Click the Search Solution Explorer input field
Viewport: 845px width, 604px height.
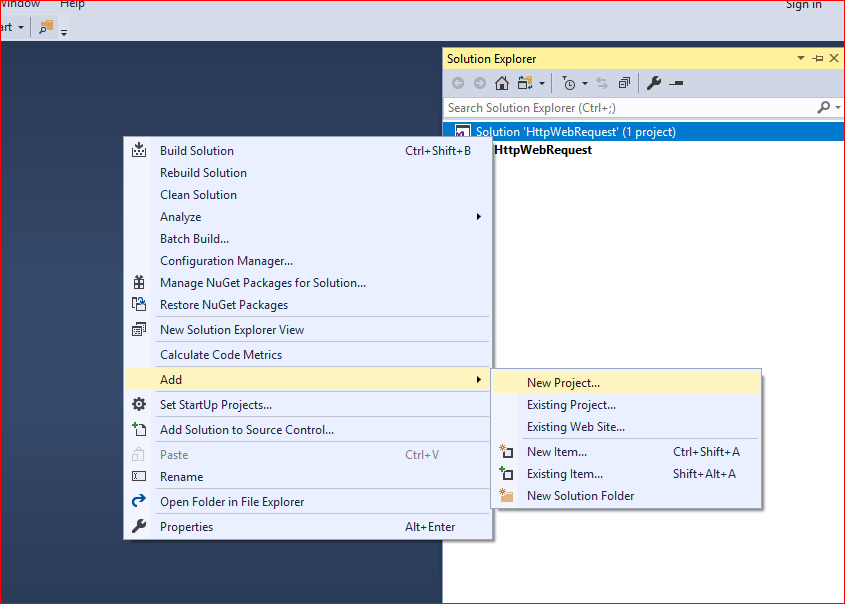point(631,108)
